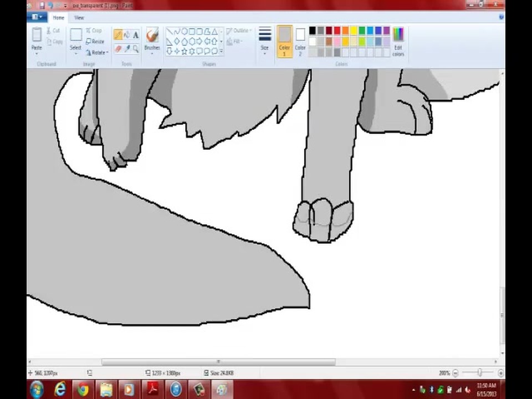This screenshot has width=532, height=399.
Task: Open the Edit colors dialog
Action: 398,42
